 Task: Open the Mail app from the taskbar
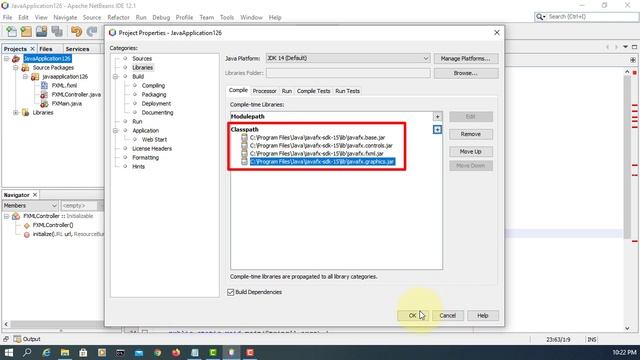[x=139, y=352]
